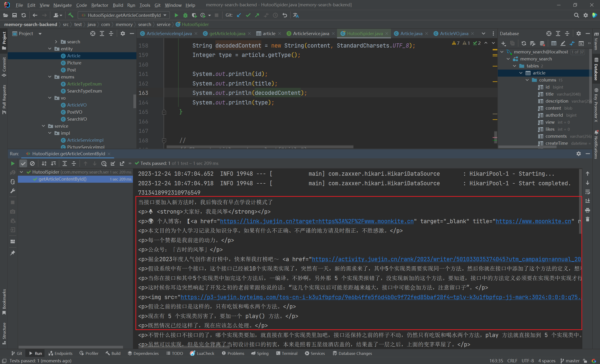600x364 pixels.
Task: Toggle soft-wrap in console output
Action: (x=588, y=192)
